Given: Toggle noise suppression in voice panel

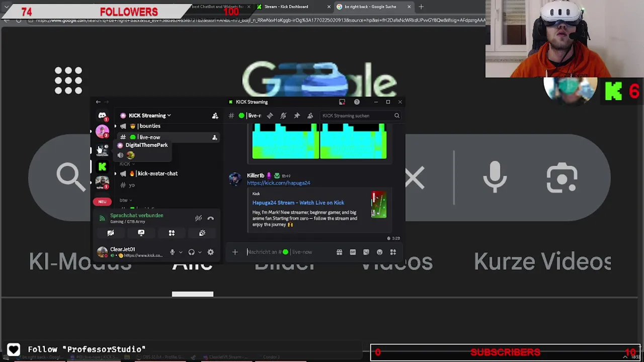Looking at the screenshot, I should 198,218.
